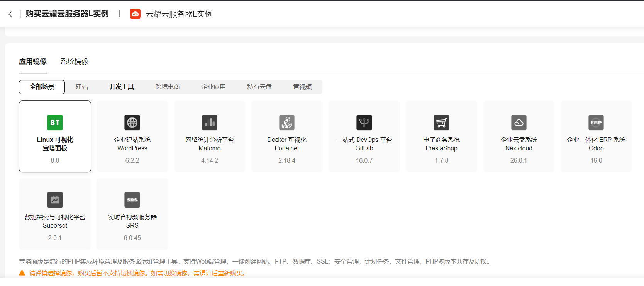Click the Nextcloud cloud icon
The height and width of the screenshot is (286, 644).
point(519,123)
